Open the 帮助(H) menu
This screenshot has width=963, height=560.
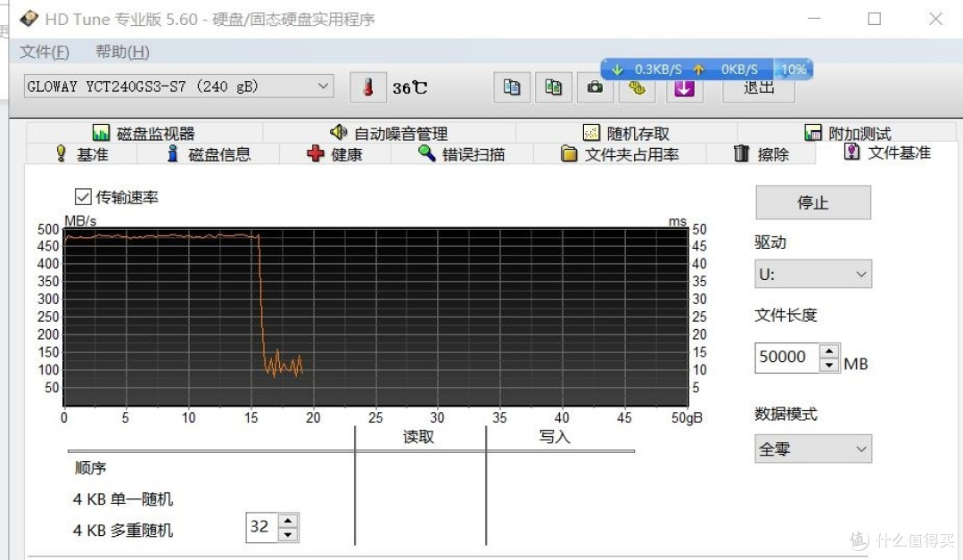122,52
